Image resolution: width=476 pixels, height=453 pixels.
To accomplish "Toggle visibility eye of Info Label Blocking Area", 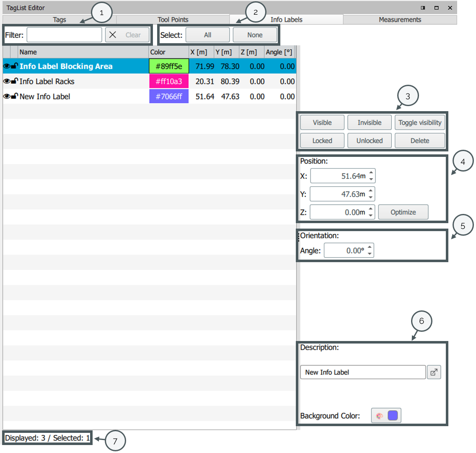I will (x=7, y=66).
